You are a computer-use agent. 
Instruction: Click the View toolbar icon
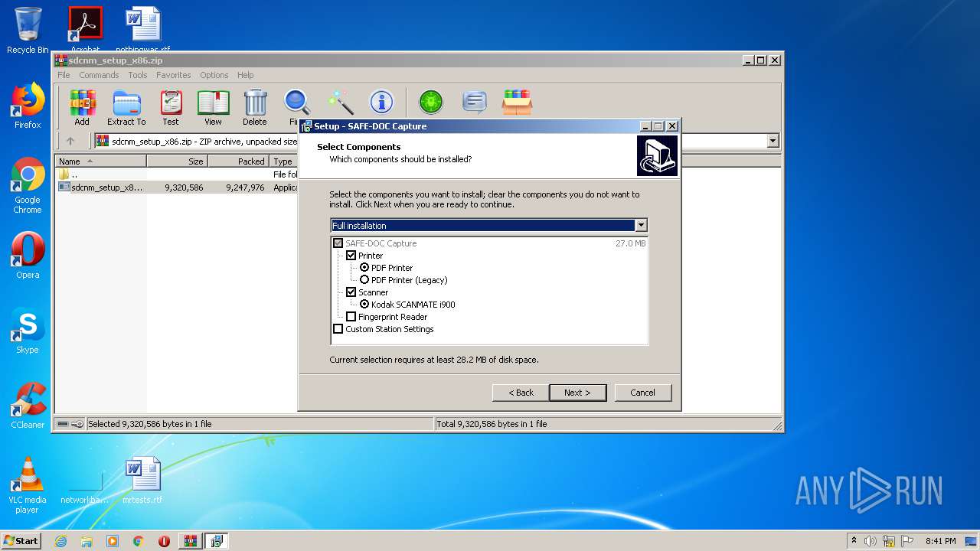213,106
